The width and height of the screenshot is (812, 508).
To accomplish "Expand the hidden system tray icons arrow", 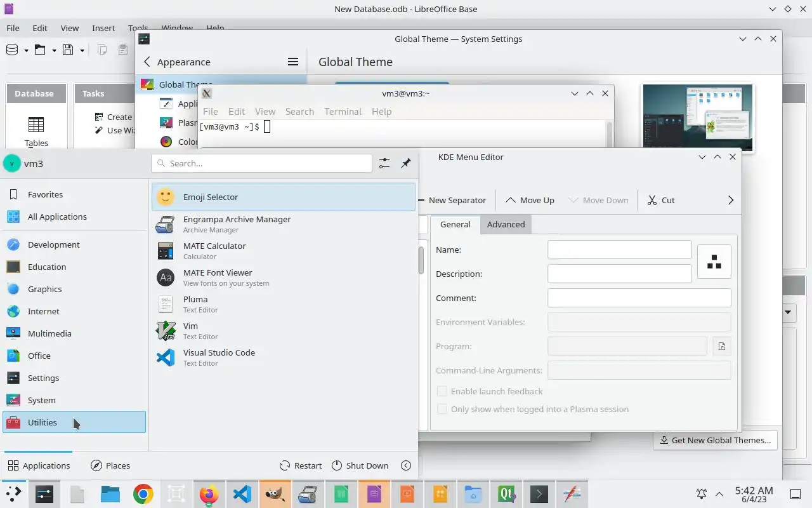I will point(719,494).
